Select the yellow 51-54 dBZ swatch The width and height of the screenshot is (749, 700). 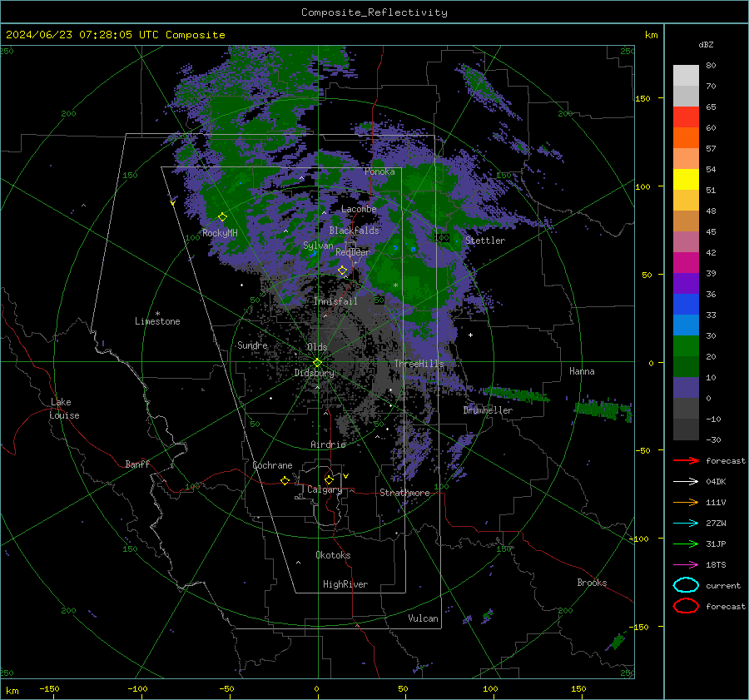point(686,180)
